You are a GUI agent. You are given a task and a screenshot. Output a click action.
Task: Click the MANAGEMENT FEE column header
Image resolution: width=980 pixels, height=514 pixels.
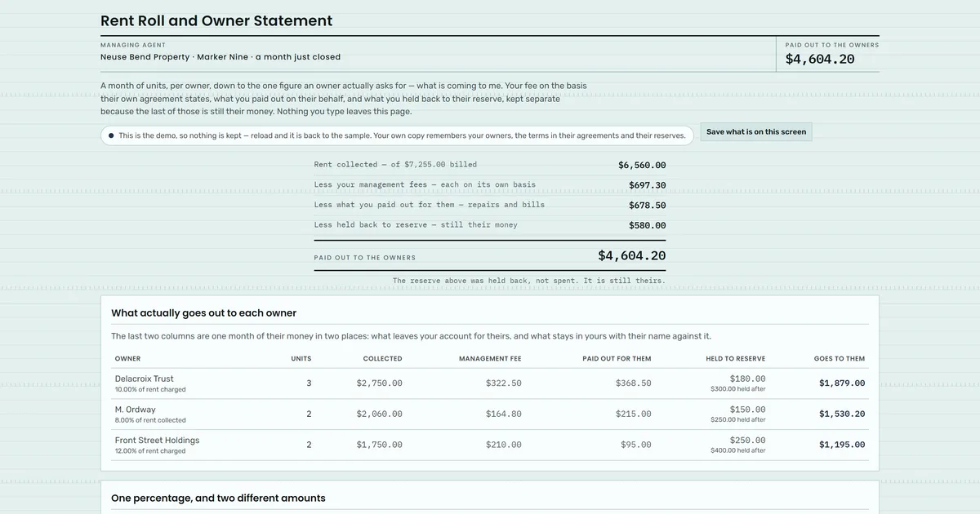tap(490, 359)
